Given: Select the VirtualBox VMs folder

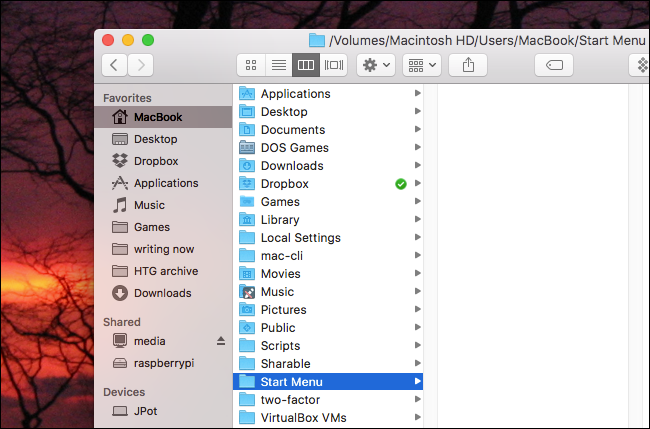Looking at the screenshot, I should [328, 418].
